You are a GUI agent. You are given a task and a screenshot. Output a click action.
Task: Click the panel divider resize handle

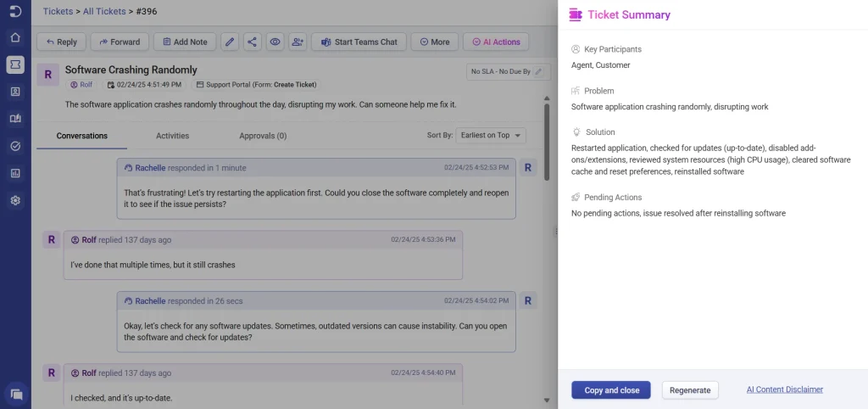[556, 232]
